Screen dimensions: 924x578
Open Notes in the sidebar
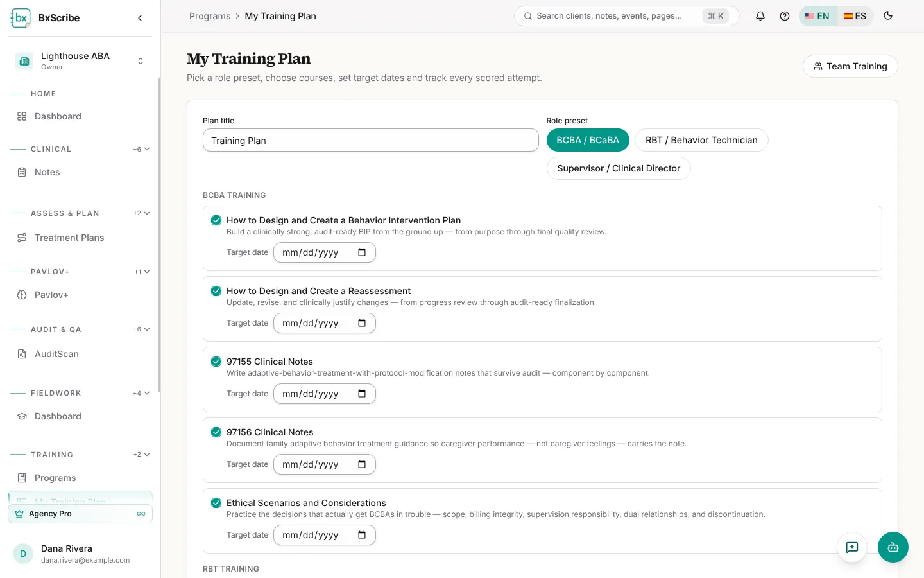pos(80,172)
